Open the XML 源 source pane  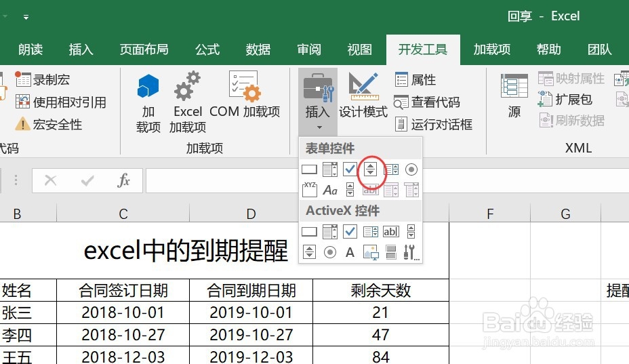tap(514, 96)
